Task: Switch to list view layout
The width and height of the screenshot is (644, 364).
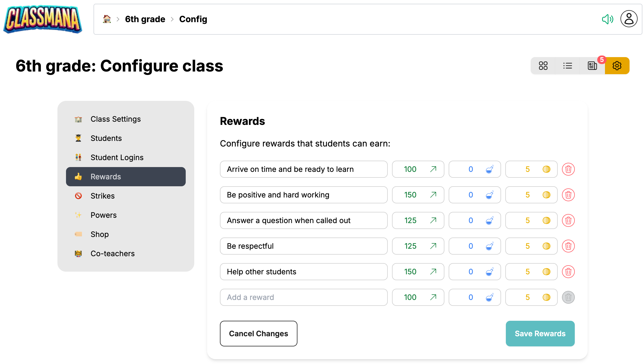Action: coord(568,65)
